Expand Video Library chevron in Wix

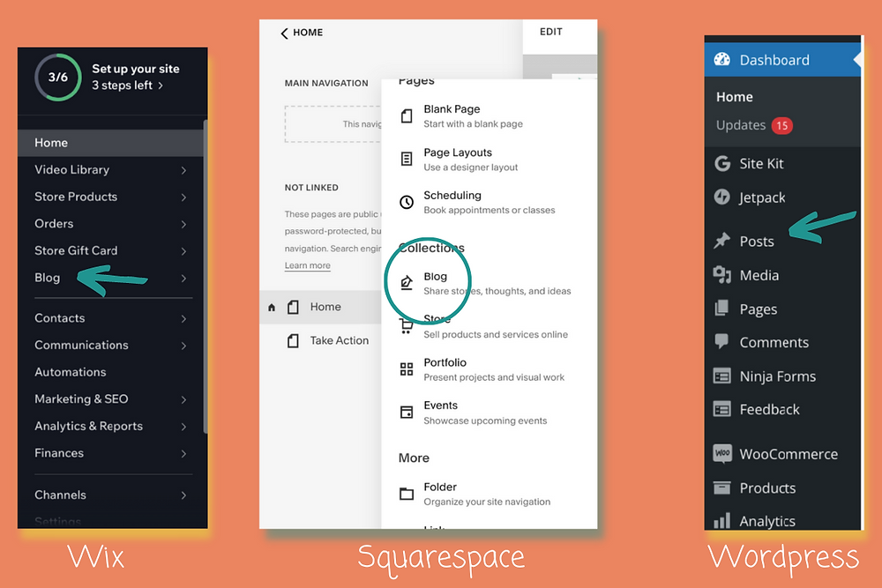point(183,170)
